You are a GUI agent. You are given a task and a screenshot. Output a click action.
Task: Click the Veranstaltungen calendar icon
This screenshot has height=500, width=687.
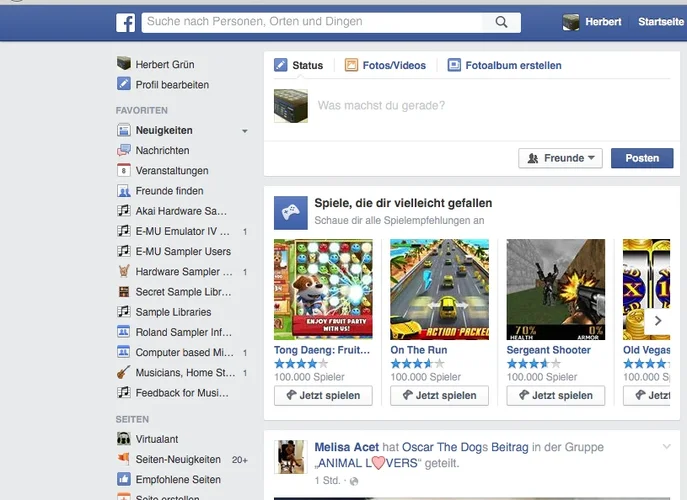(124, 170)
